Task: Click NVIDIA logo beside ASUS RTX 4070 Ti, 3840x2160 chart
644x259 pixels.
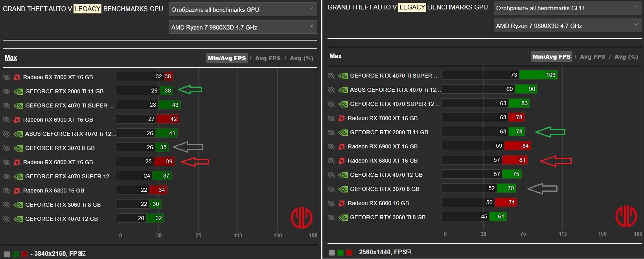Action: click(x=18, y=134)
